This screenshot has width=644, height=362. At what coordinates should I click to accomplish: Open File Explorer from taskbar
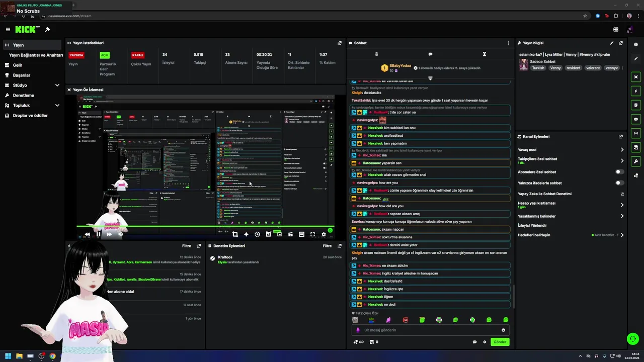click(19, 356)
